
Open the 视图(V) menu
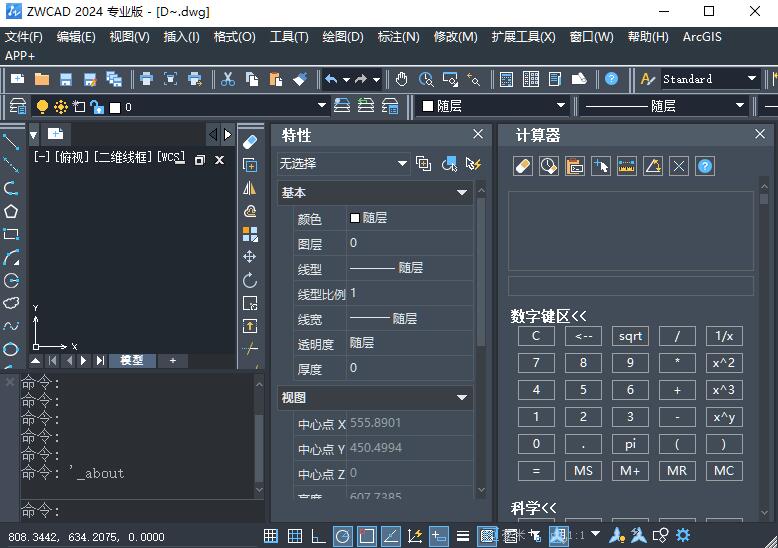tap(130, 37)
